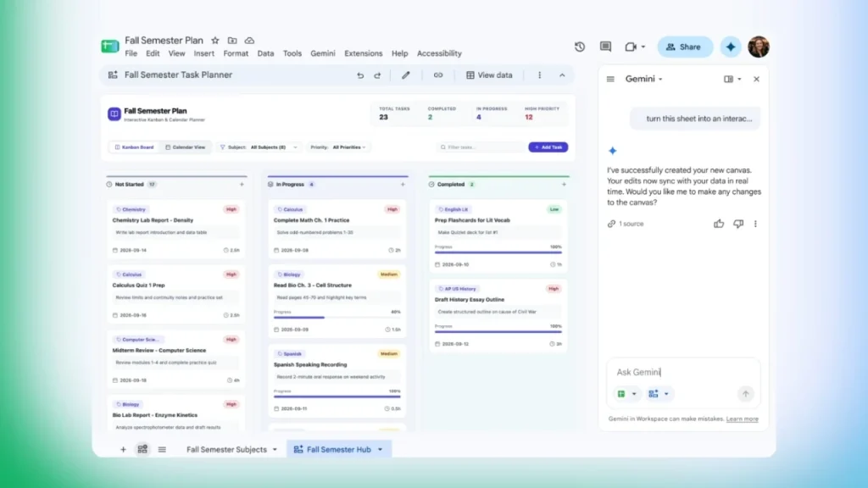
Task: Click the Sheets app logo
Action: point(110,47)
